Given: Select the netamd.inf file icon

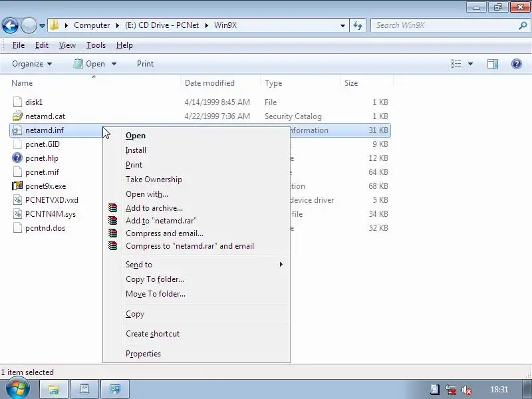Looking at the screenshot, I should click(17, 130).
